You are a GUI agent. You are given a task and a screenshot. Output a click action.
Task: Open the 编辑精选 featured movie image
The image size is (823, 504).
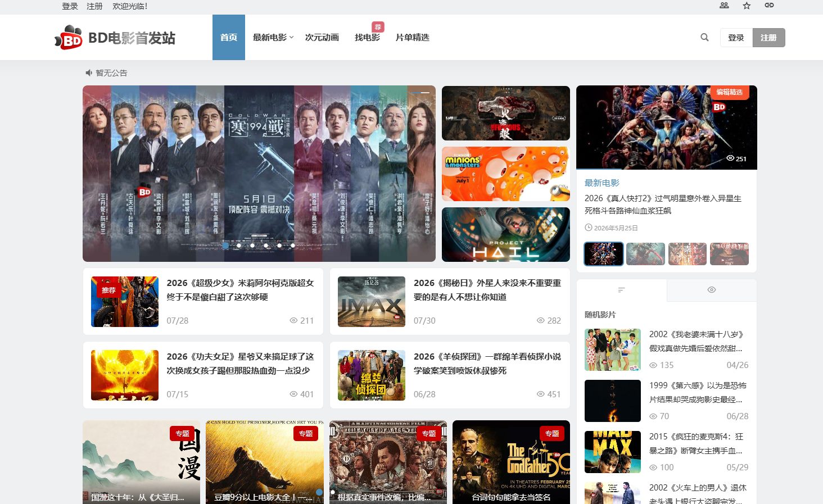pos(667,128)
